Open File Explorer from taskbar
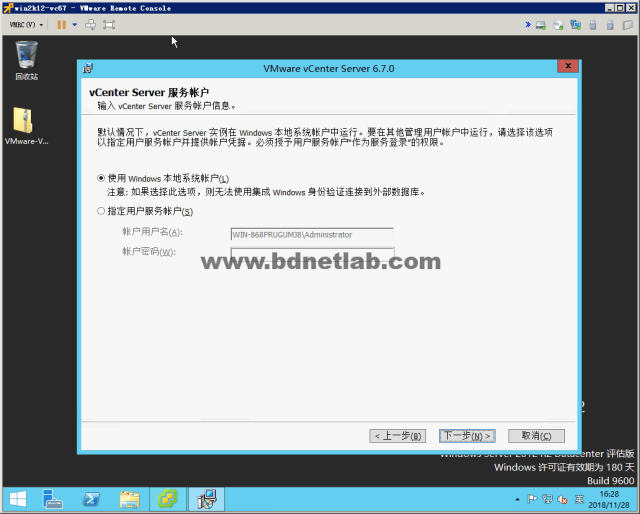The image size is (640, 514). (129, 499)
